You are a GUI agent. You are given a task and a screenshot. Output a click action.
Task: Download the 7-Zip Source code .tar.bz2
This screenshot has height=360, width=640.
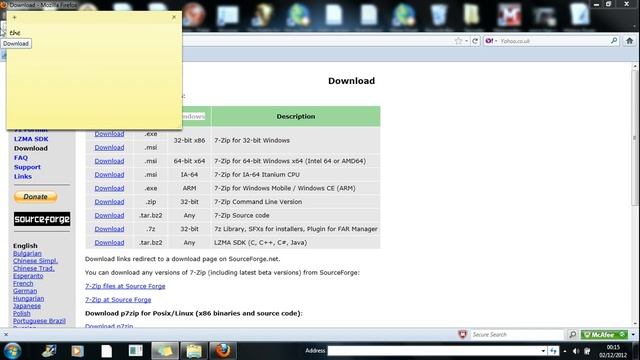(109, 215)
